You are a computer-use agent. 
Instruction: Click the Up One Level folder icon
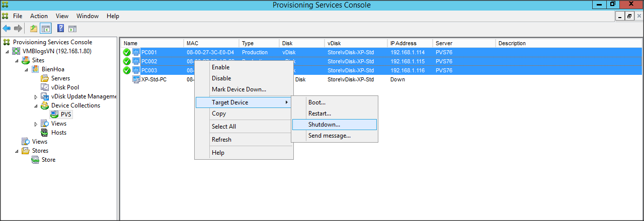(34, 29)
